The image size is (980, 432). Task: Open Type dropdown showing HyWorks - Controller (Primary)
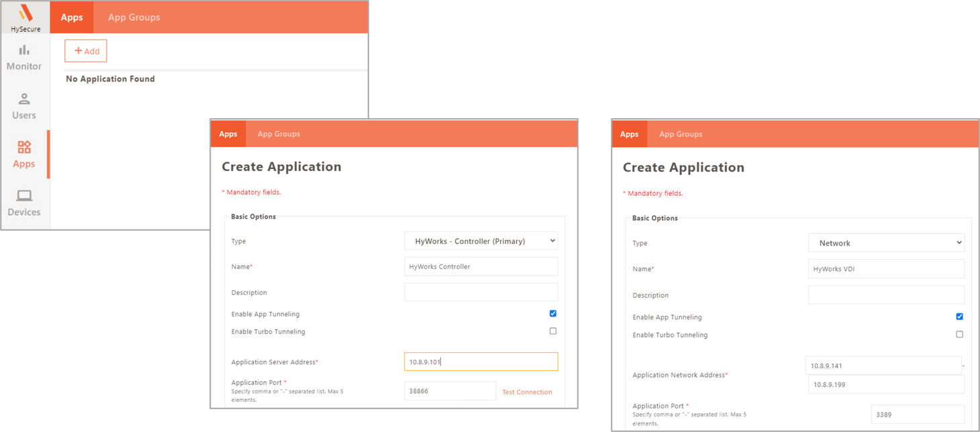[x=481, y=241]
